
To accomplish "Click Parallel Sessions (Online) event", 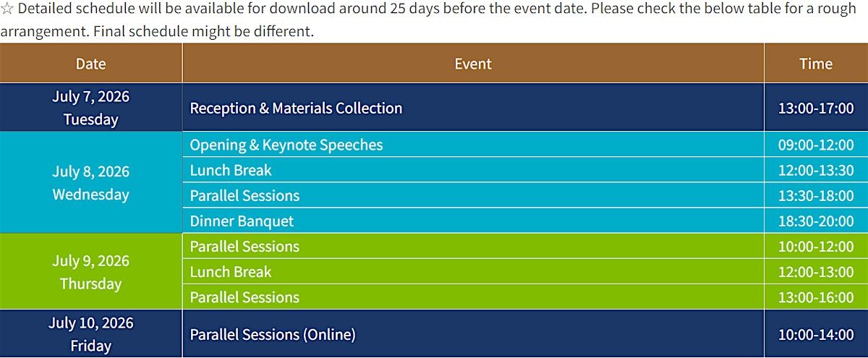I will [x=273, y=335].
